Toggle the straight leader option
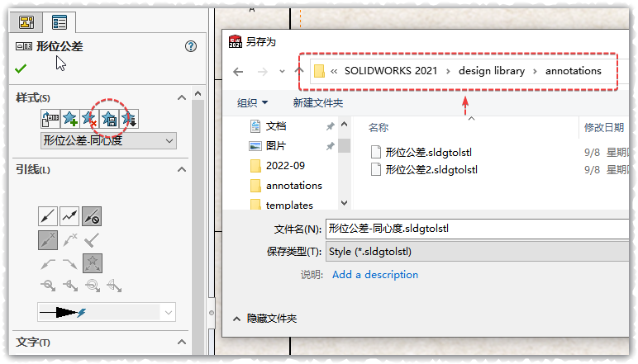 click(48, 216)
